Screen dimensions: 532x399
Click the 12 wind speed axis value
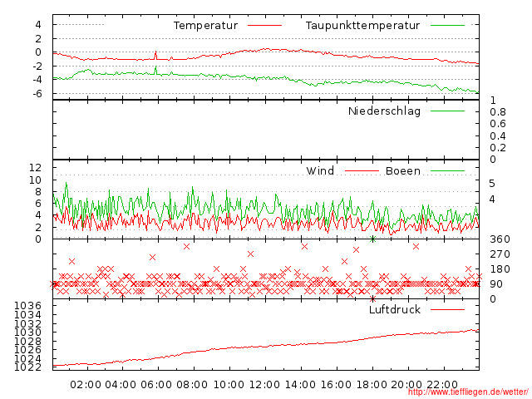[35, 167]
